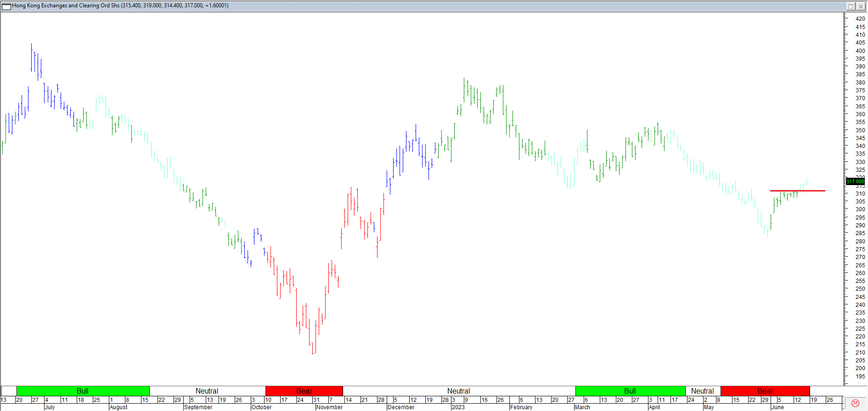Click the November label on date axis
The width and height of the screenshot is (868, 411).
point(329,407)
